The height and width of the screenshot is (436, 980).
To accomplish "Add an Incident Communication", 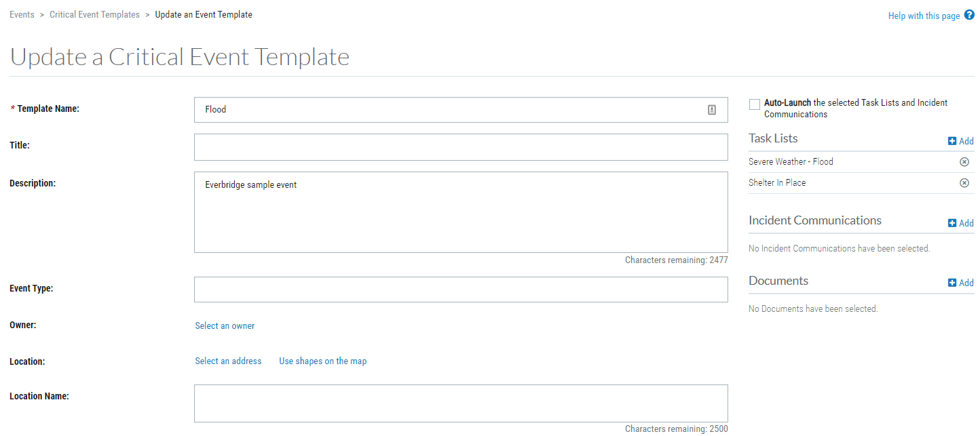I will tap(961, 223).
